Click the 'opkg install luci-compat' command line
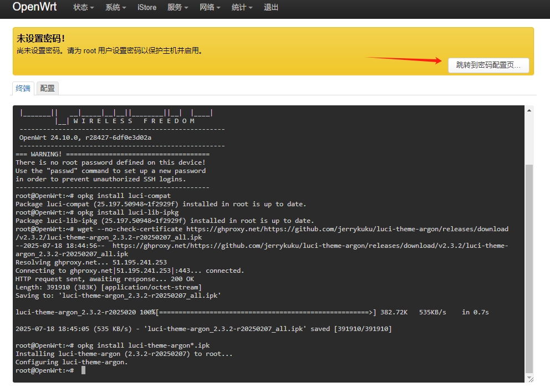 93,196
